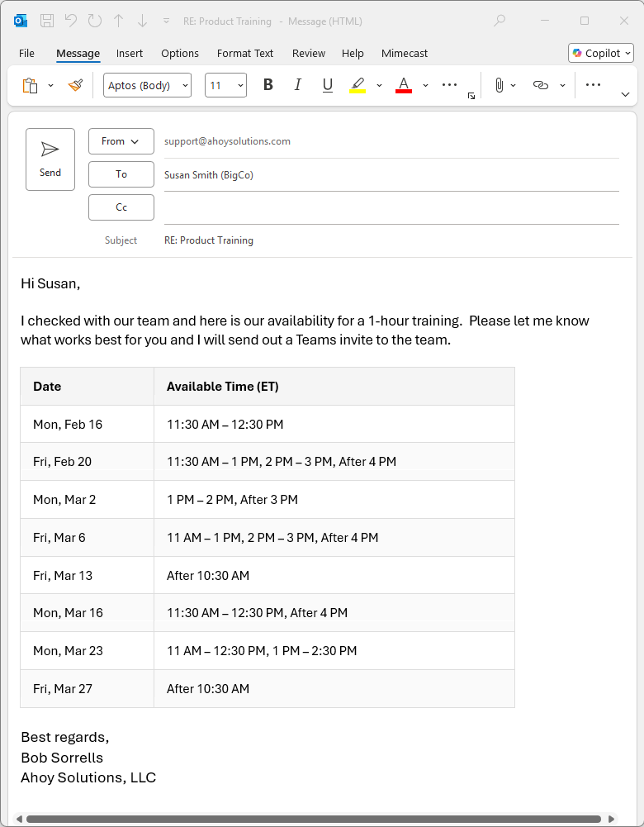This screenshot has height=827, width=644.
Task: Open the Mimecast ribbon tab
Action: [x=405, y=53]
